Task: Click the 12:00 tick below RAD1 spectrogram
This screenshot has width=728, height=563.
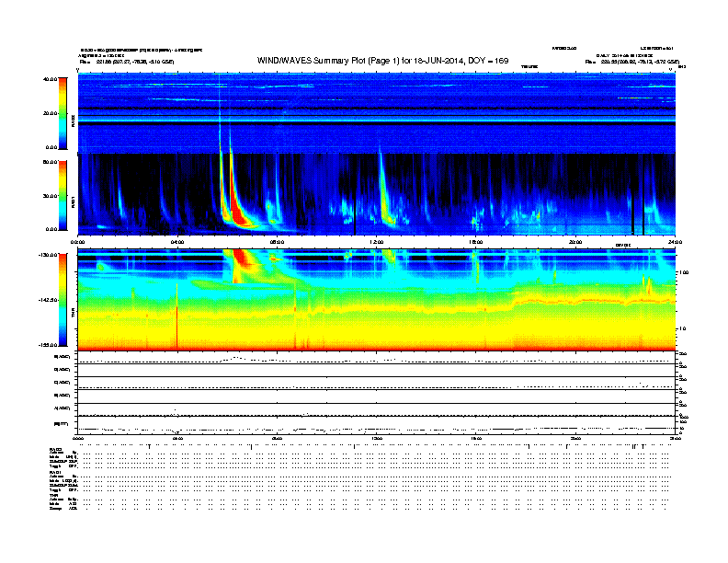Action: [x=377, y=242]
